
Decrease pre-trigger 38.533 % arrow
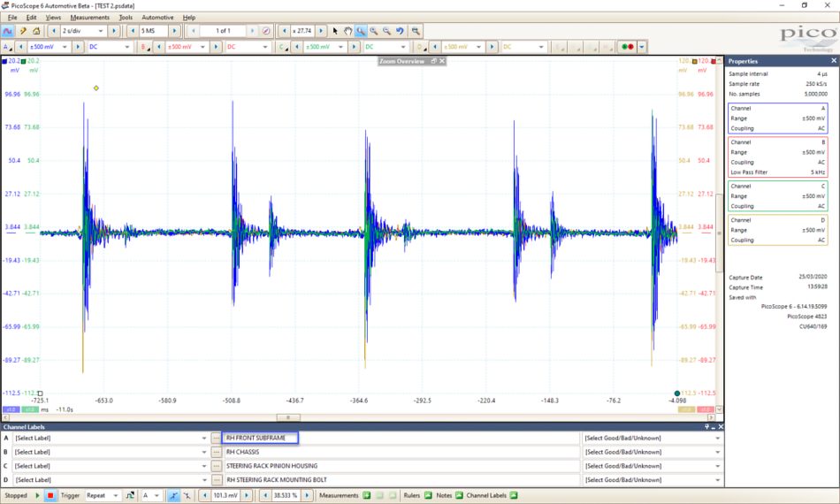(265, 495)
